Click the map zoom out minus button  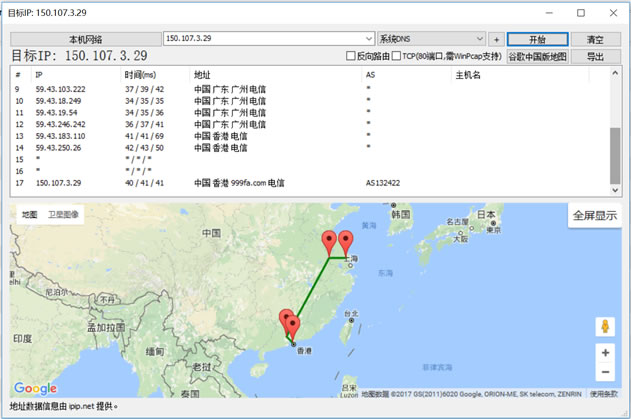(x=605, y=372)
